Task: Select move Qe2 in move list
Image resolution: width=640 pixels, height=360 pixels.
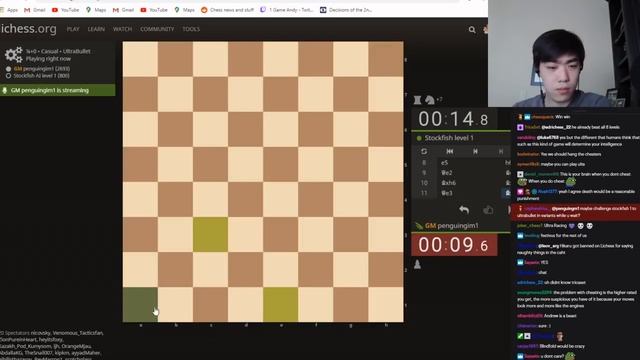Action: [x=447, y=173]
